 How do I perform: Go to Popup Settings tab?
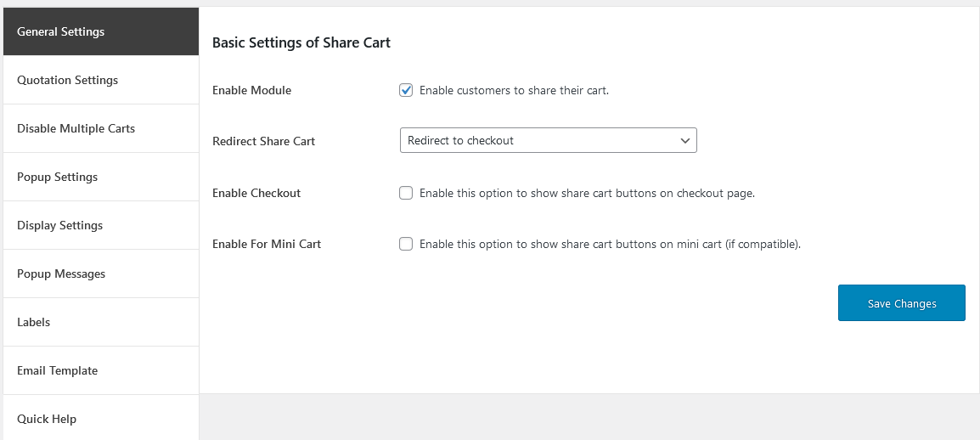pyautogui.click(x=101, y=177)
